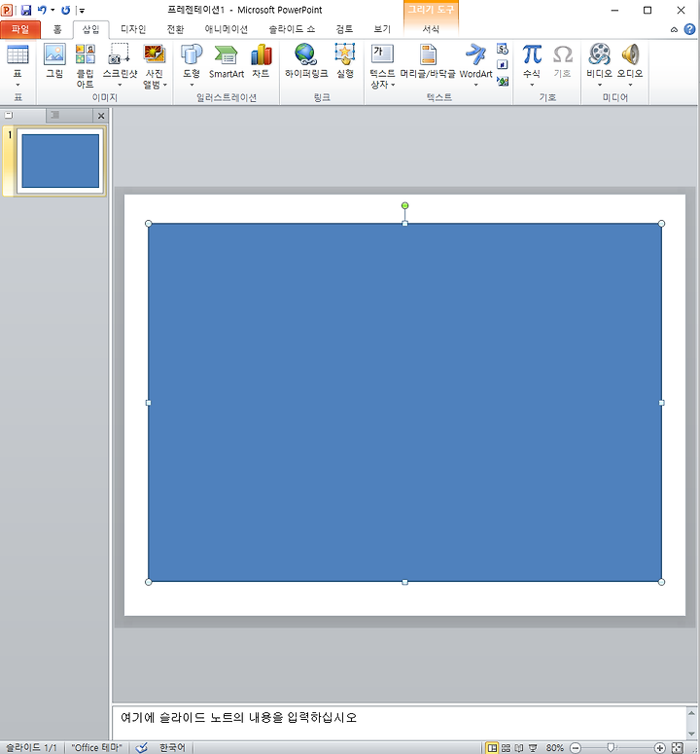Switch to reading view

click(519, 748)
